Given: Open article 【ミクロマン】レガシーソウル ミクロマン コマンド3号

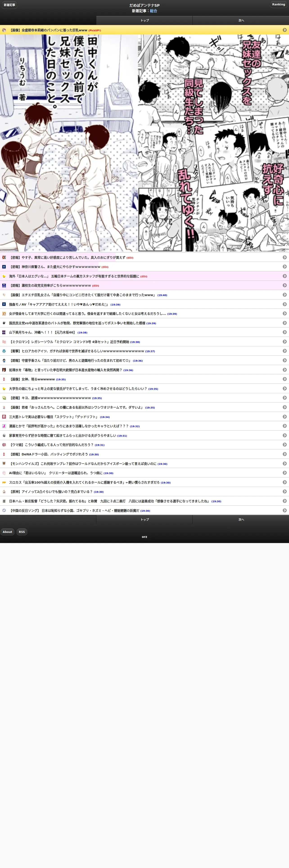Looking at the screenshot, I should (144, 342).
